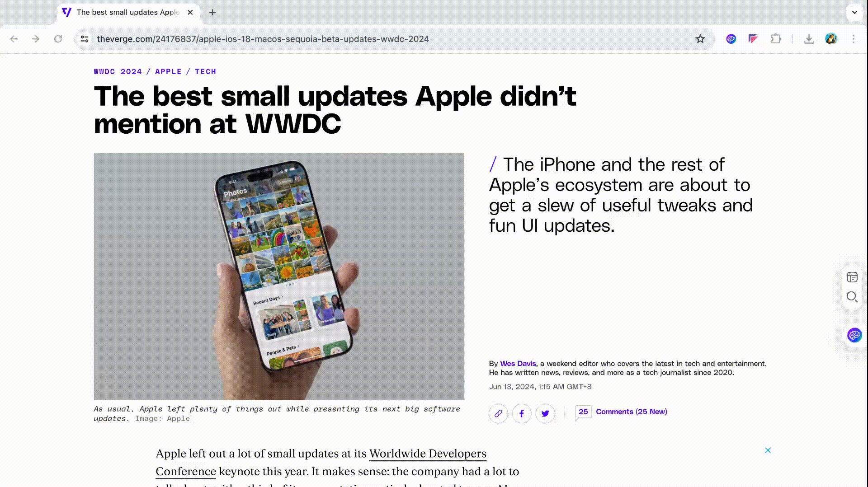The image size is (868, 487).
Task: Go to the Apple category
Action: (168, 71)
